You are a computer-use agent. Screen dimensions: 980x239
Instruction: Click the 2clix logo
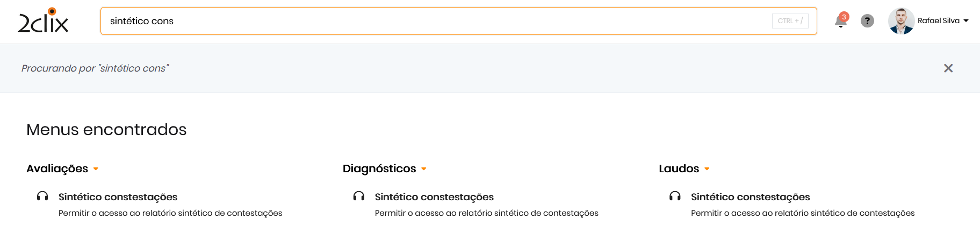click(43, 21)
